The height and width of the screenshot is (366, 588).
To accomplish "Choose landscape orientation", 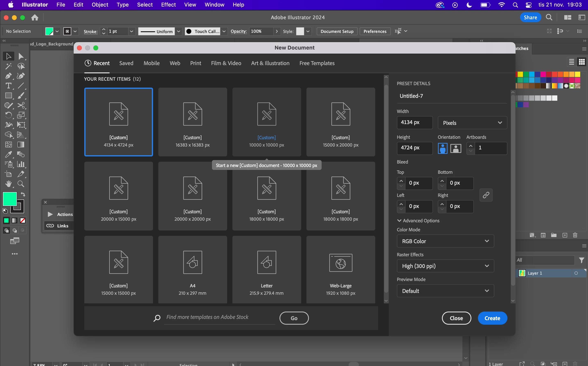I will pos(456,148).
